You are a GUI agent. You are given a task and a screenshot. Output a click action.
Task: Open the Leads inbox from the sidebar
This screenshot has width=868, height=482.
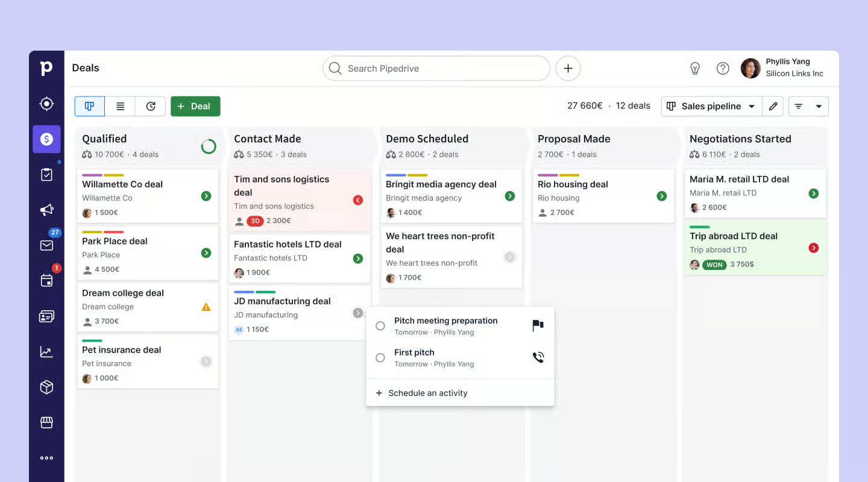click(x=46, y=103)
